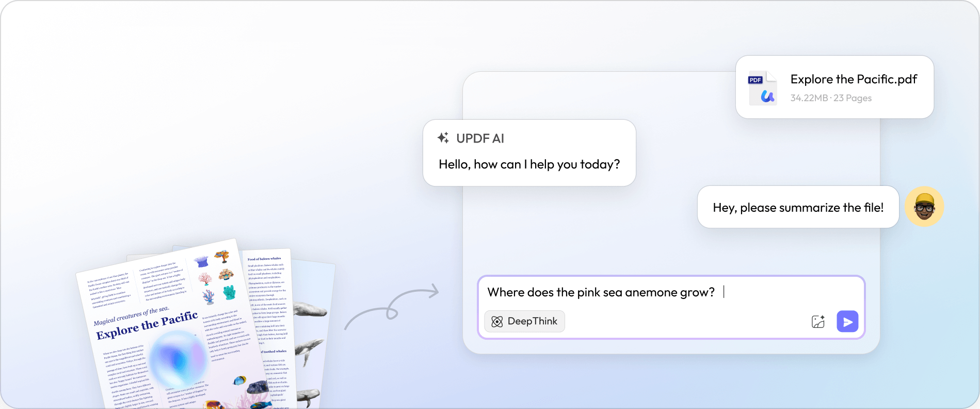Click the UPDF AI label text
980x409 pixels.
pos(480,138)
